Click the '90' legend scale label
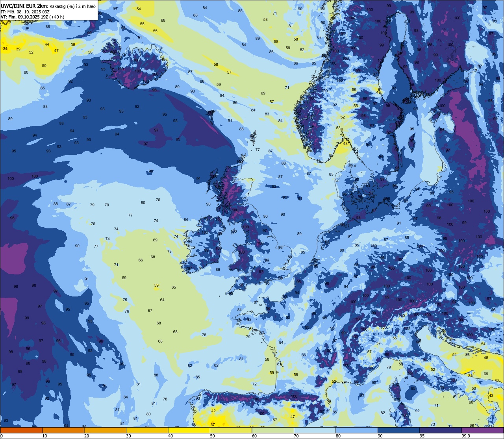This screenshot has height=439, width=504. tap(380, 436)
